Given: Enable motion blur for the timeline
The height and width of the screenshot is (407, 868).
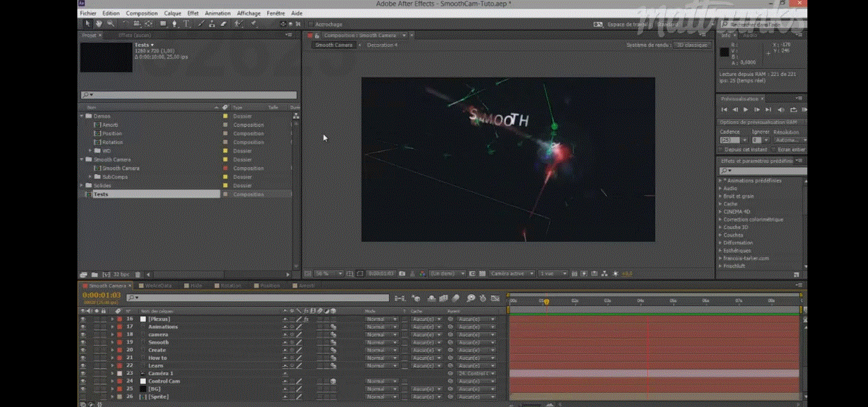Looking at the screenshot, I should (x=456, y=298).
